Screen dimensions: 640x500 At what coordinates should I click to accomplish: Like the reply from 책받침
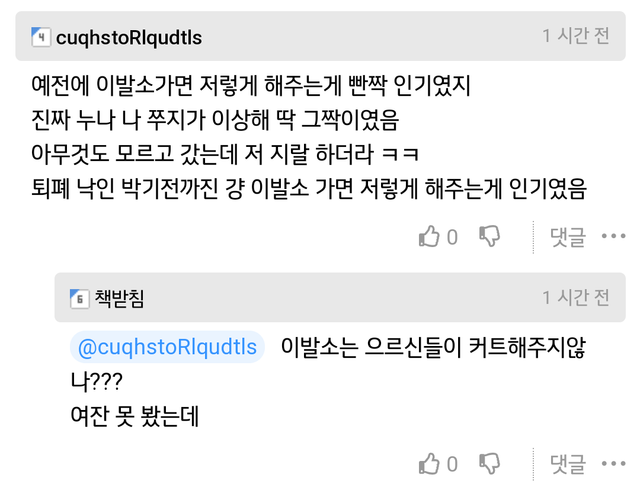click(x=429, y=464)
